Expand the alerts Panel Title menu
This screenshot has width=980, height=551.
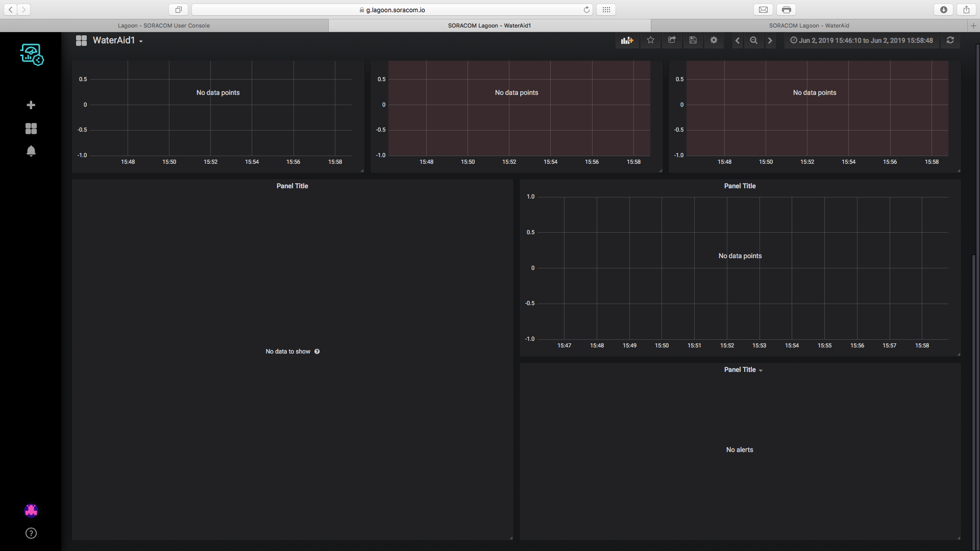743,370
